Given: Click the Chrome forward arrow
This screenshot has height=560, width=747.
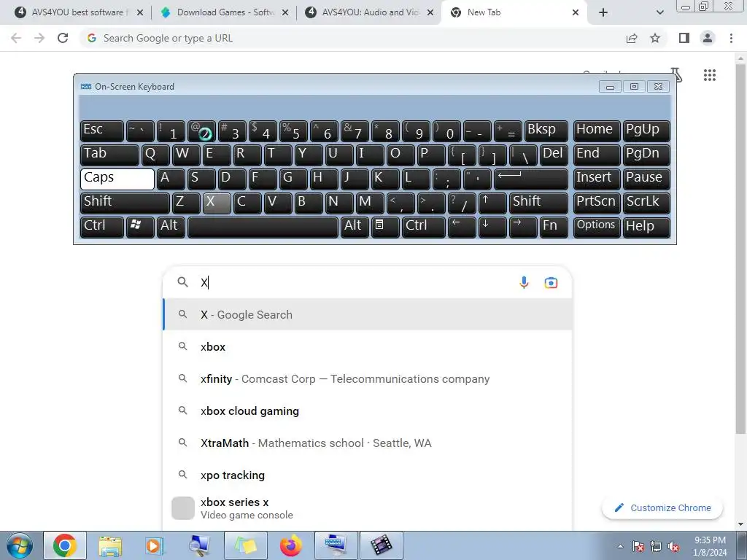Looking at the screenshot, I should pyautogui.click(x=39, y=38).
